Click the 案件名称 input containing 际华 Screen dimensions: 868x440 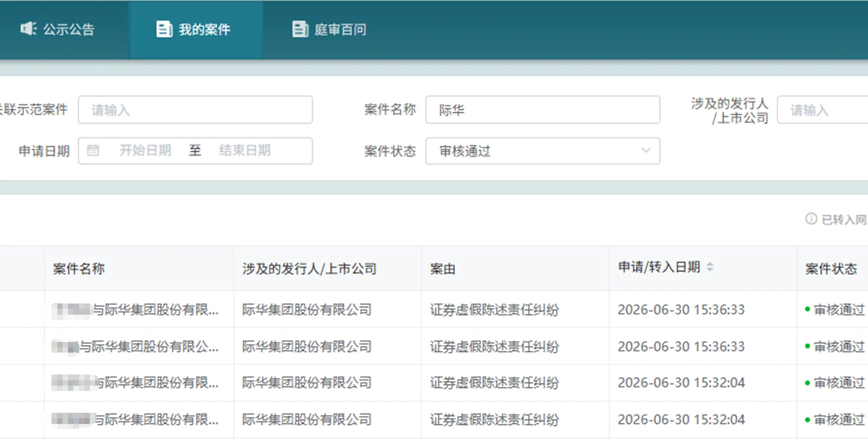tap(542, 110)
